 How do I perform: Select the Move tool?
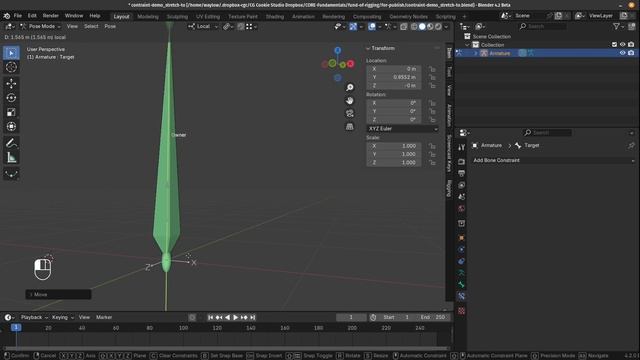pos(11,83)
